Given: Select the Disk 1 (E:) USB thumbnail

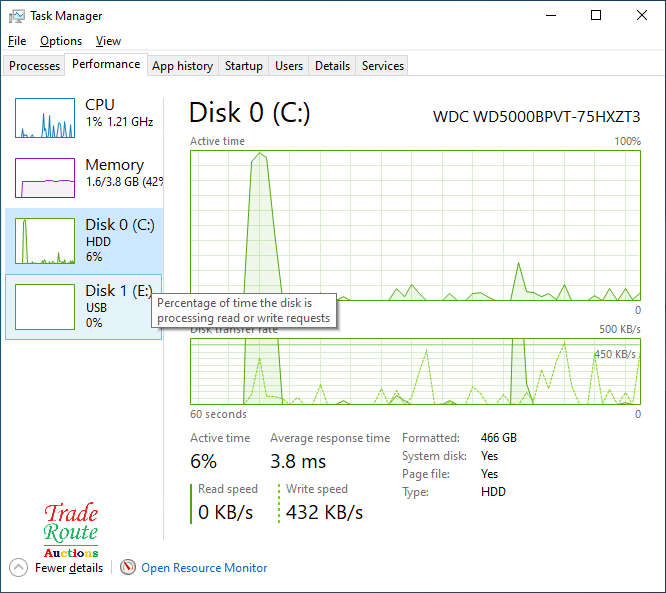Looking at the screenshot, I should pos(45,307).
